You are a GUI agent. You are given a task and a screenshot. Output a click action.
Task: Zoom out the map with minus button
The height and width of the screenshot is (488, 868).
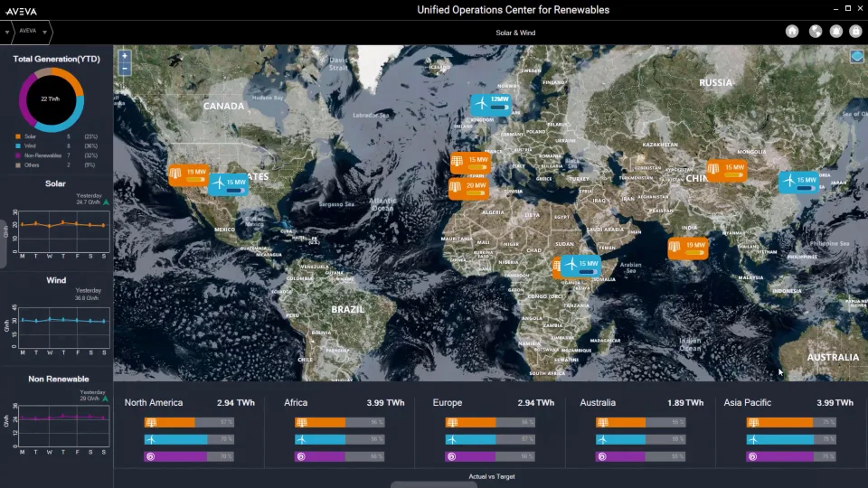click(125, 69)
